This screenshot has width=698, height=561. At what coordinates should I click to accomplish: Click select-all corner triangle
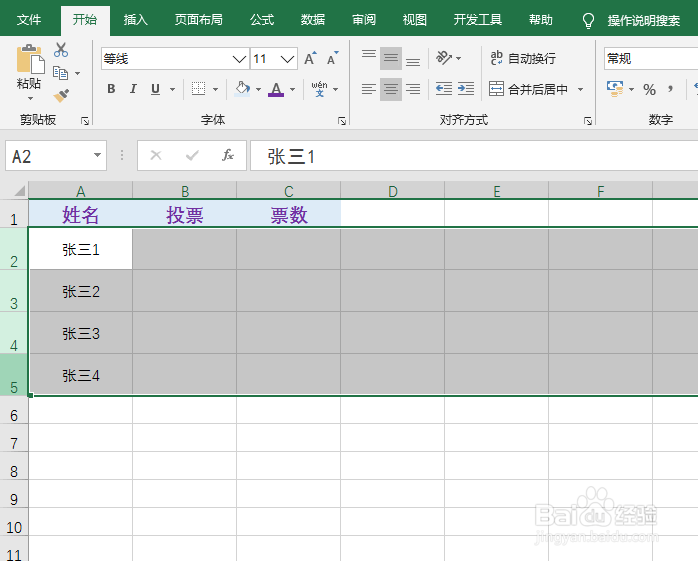19,191
